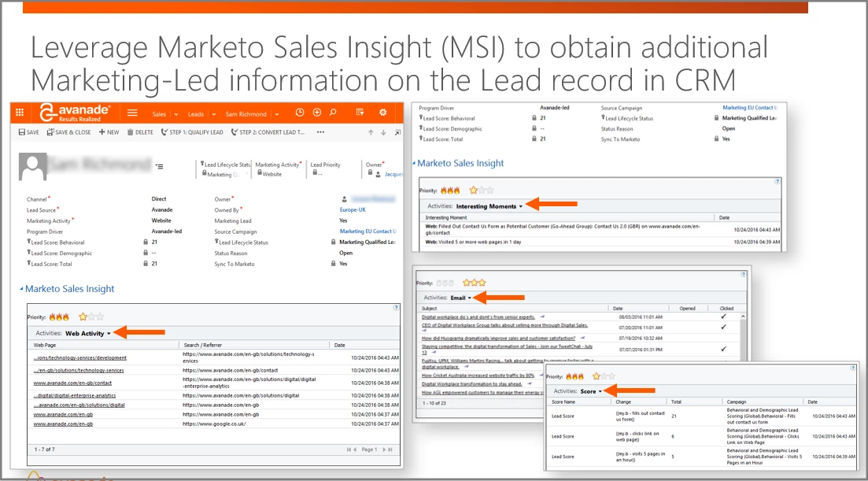Go to next page in Web Activity pager

click(384, 450)
